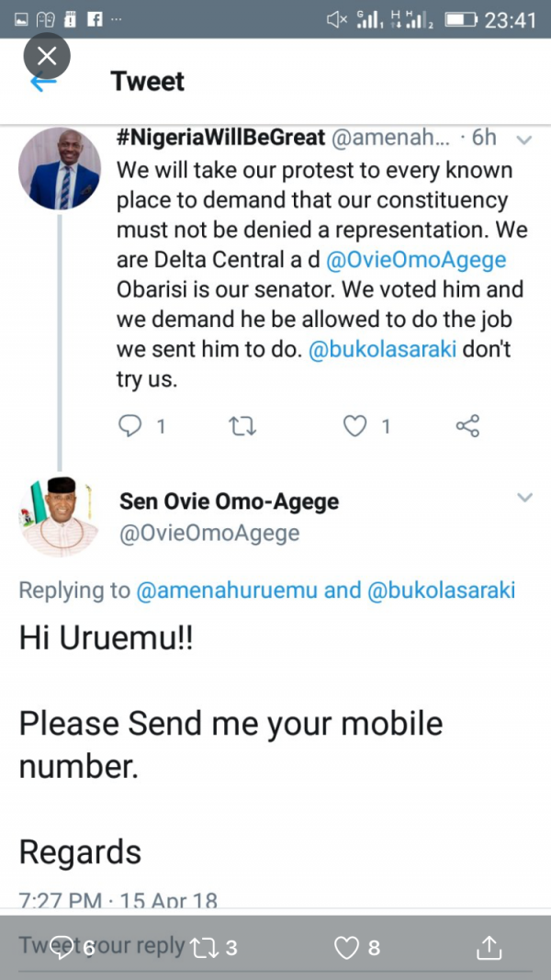The width and height of the screenshot is (551, 980).
Task: Open chevron menu on Sen Ovie Omo-Agege tweet
Action: (x=524, y=498)
